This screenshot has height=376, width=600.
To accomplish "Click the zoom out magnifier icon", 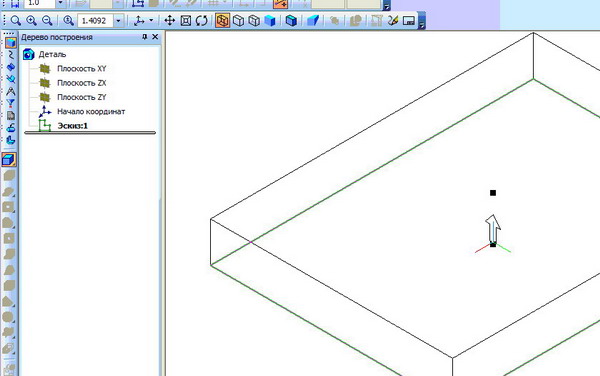I will click(47, 21).
